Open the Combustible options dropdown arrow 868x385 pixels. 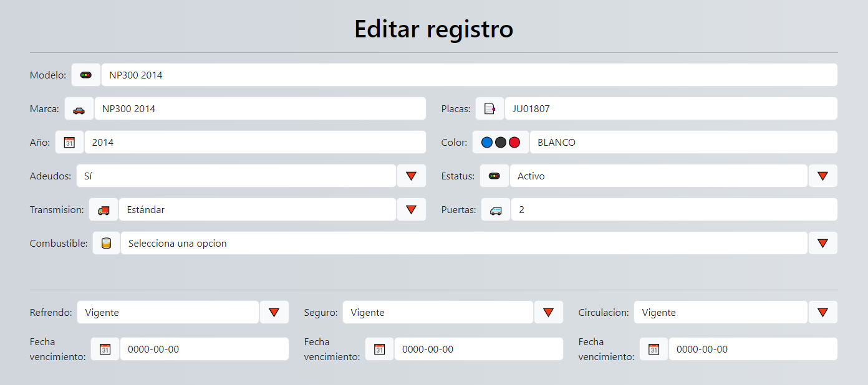(x=823, y=243)
